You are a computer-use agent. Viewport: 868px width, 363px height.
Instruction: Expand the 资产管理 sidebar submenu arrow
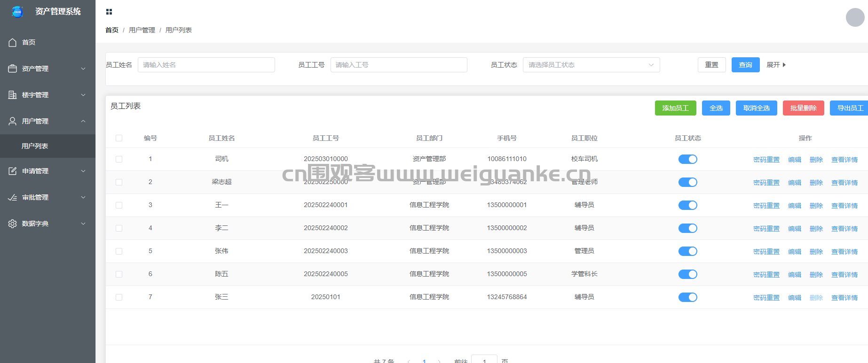click(83, 69)
